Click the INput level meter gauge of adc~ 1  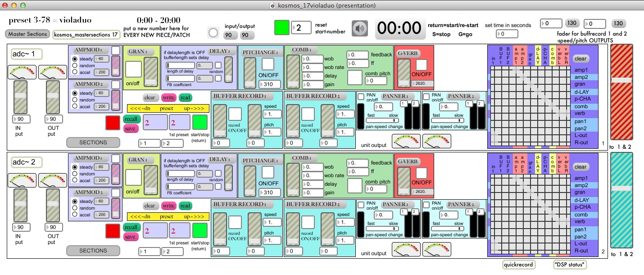tap(22, 72)
